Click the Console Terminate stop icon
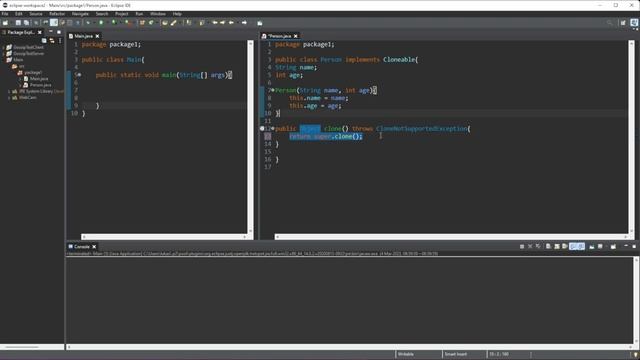The height and width of the screenshot is (360, 640). (522, 247)
